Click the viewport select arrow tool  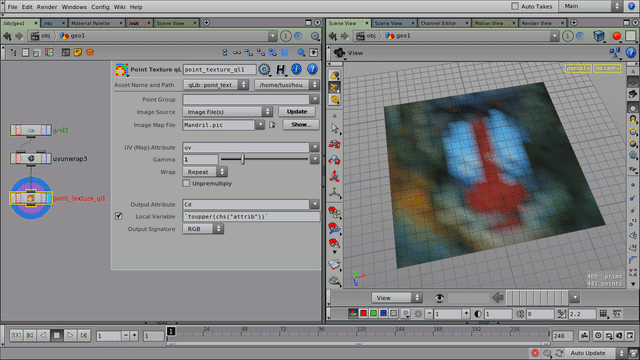(x=335, y=128)
